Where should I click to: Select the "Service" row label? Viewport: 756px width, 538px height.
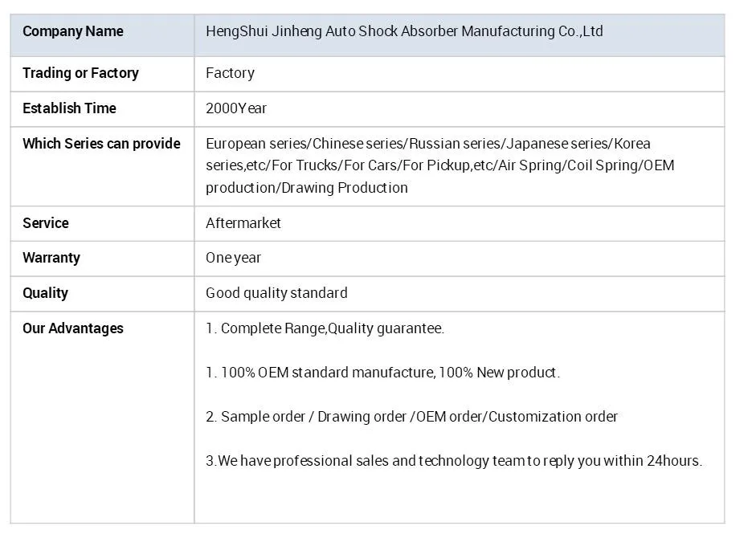point(46,223)
